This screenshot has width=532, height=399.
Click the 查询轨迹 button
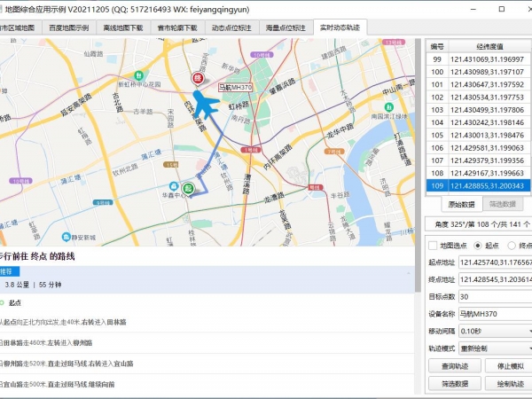click(454, 366)
